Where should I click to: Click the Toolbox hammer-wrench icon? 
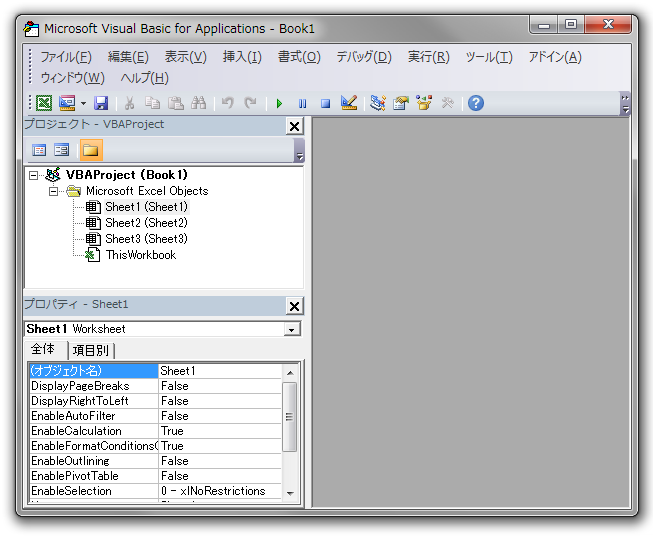click(x=447, y=103)
